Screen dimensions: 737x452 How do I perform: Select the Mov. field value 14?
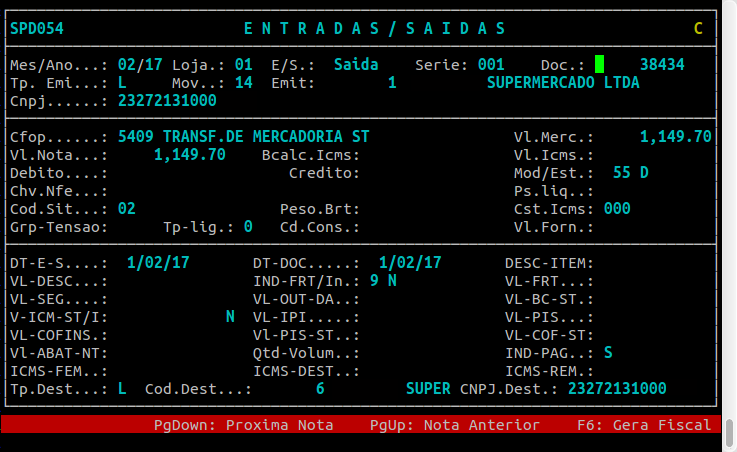pyautogui.click(x=243, y=82)
